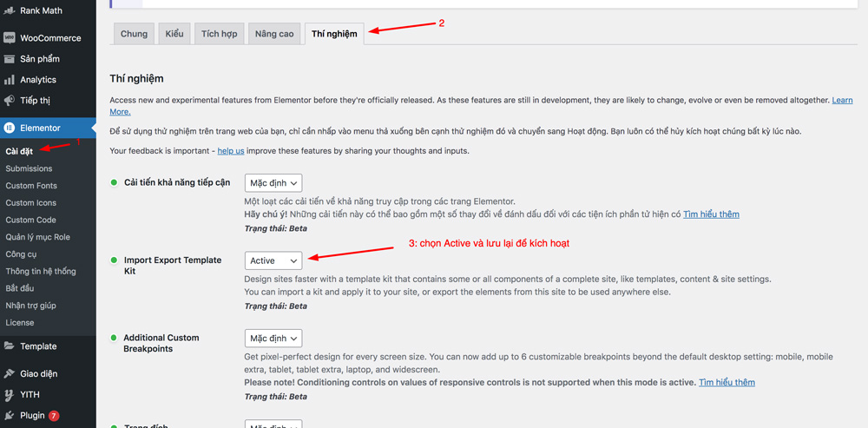Follow the Learn More link

(842, 100)
